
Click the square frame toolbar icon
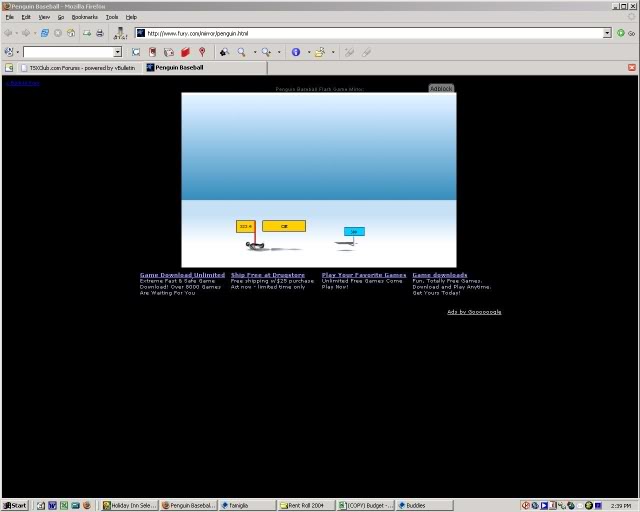(136, 52)
